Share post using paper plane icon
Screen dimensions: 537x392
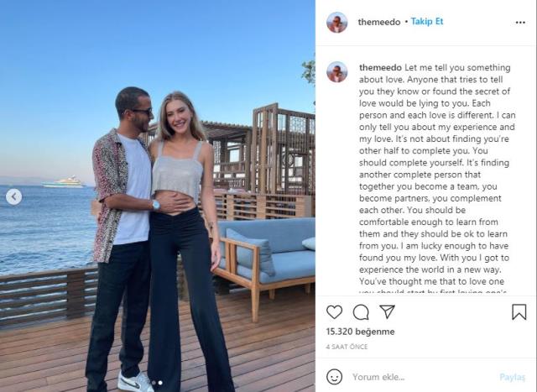point(387,311)
